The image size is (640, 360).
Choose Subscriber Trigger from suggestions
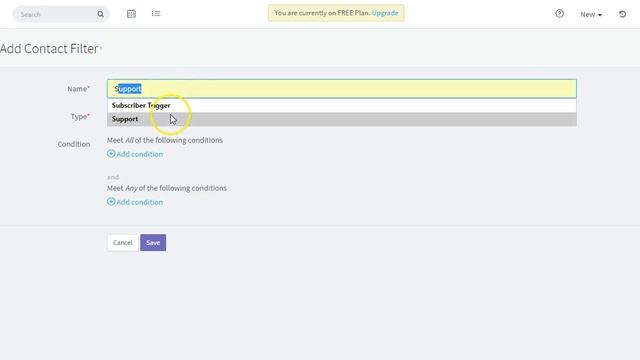[342, 105]
